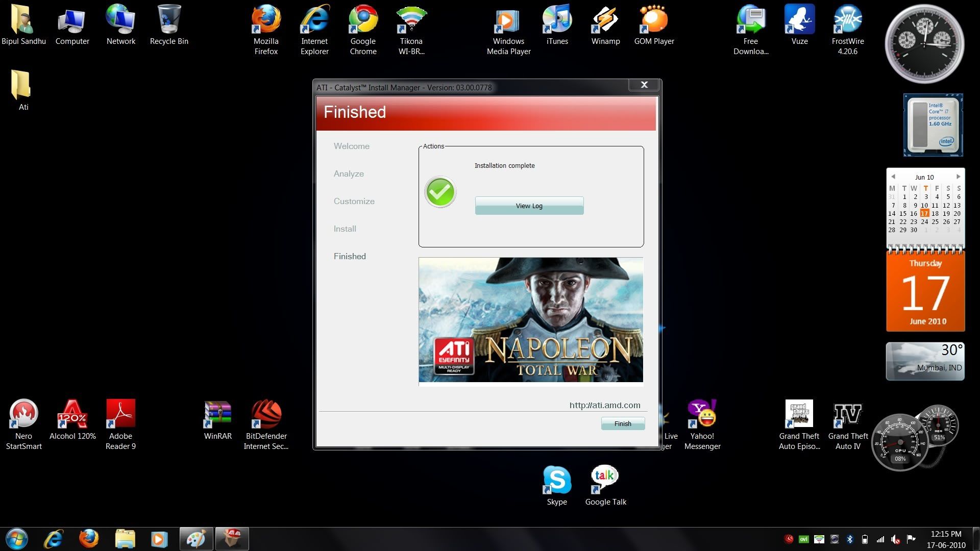Open the Action Center flag icon

(x=911, y=539)
